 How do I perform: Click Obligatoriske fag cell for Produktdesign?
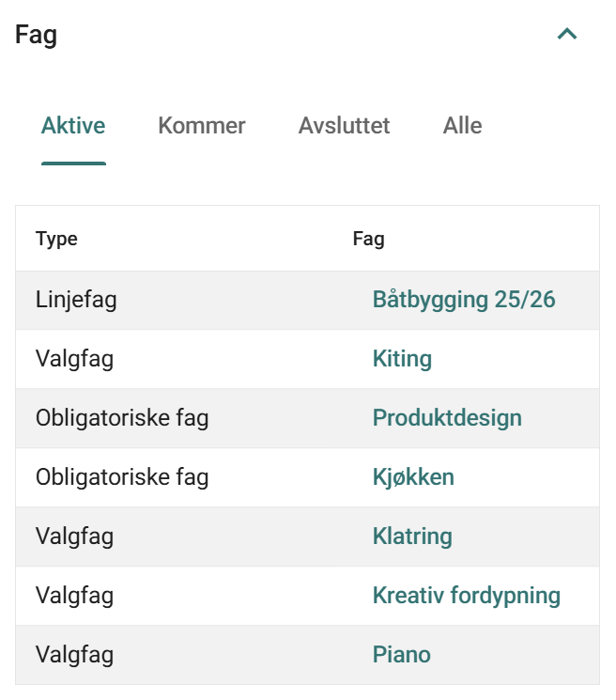tap(122, 418)
